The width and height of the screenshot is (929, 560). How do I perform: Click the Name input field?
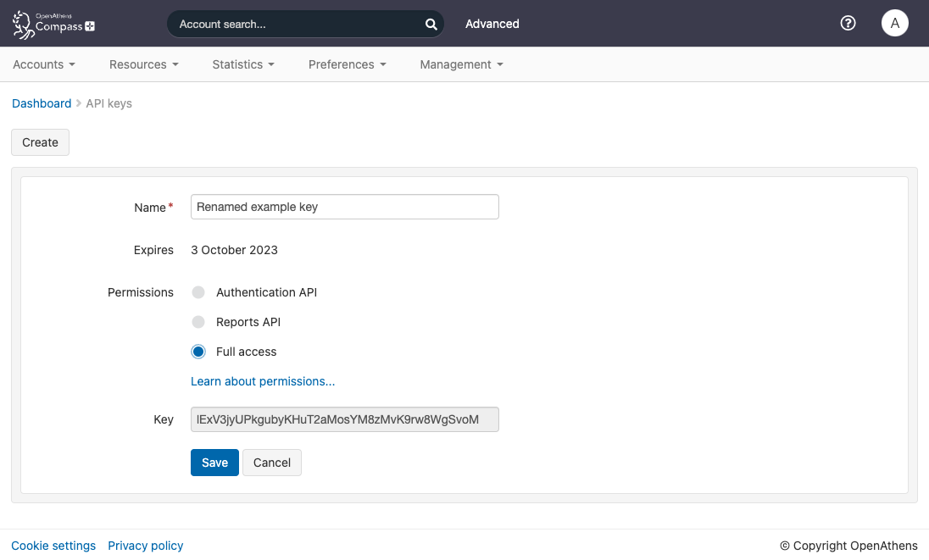tap(344, 207)
